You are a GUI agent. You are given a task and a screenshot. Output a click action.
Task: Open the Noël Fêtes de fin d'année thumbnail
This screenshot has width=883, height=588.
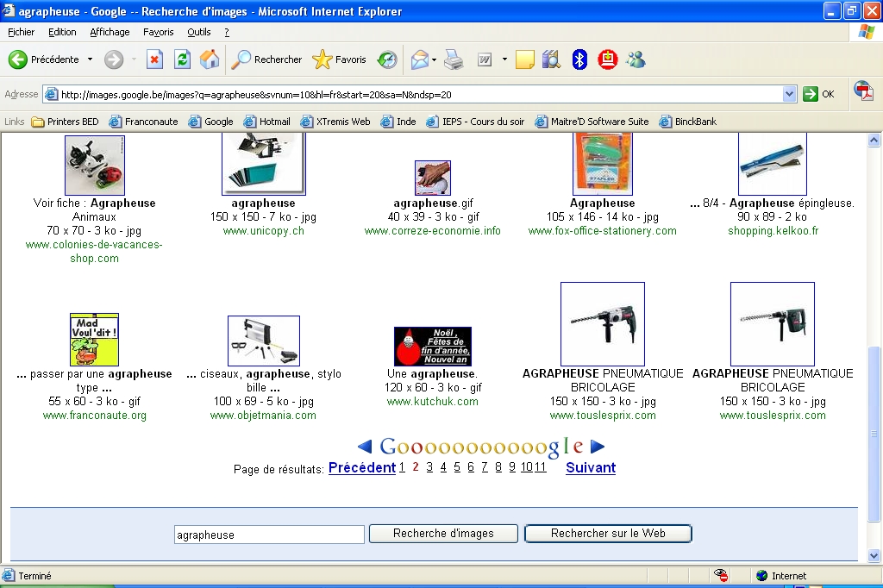coord(433,347)
